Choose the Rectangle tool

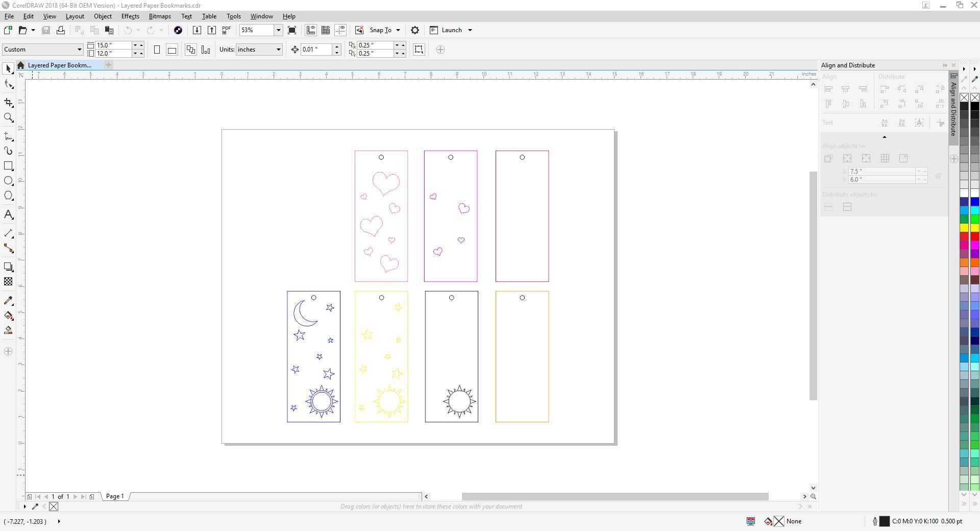coord(8,165)
